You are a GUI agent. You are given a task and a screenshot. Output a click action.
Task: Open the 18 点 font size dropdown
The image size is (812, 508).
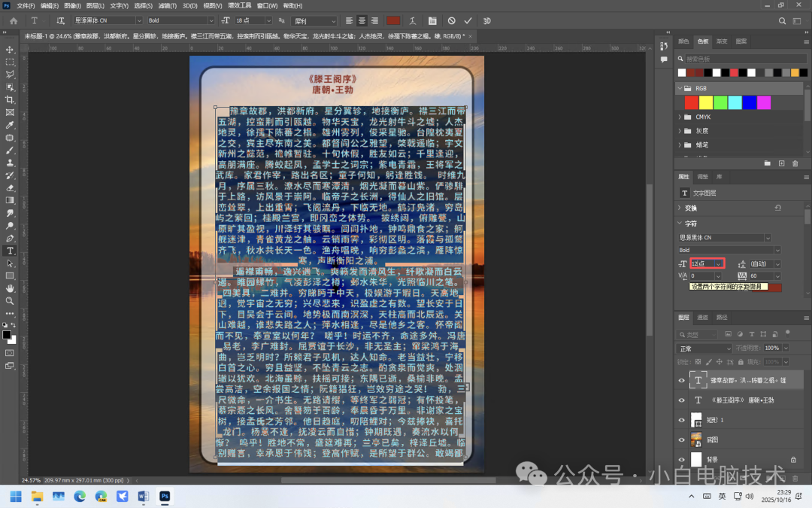[x=268, y=21]
